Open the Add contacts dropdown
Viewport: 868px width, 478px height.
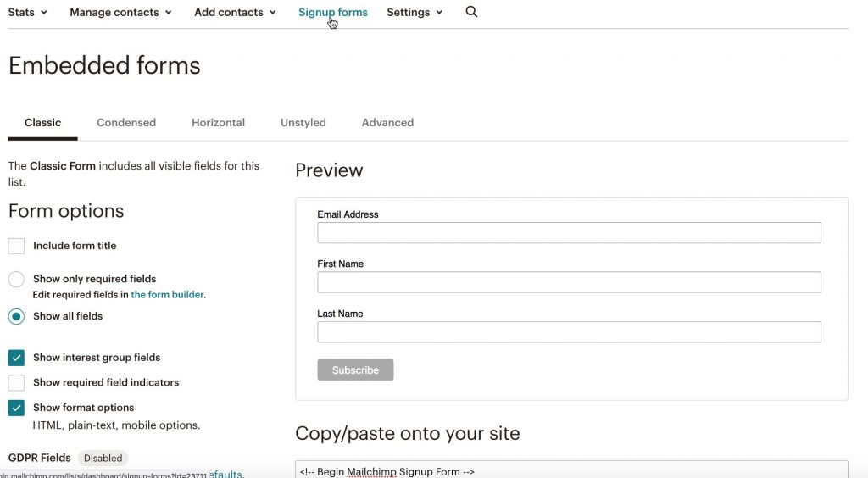click(235, 13)
